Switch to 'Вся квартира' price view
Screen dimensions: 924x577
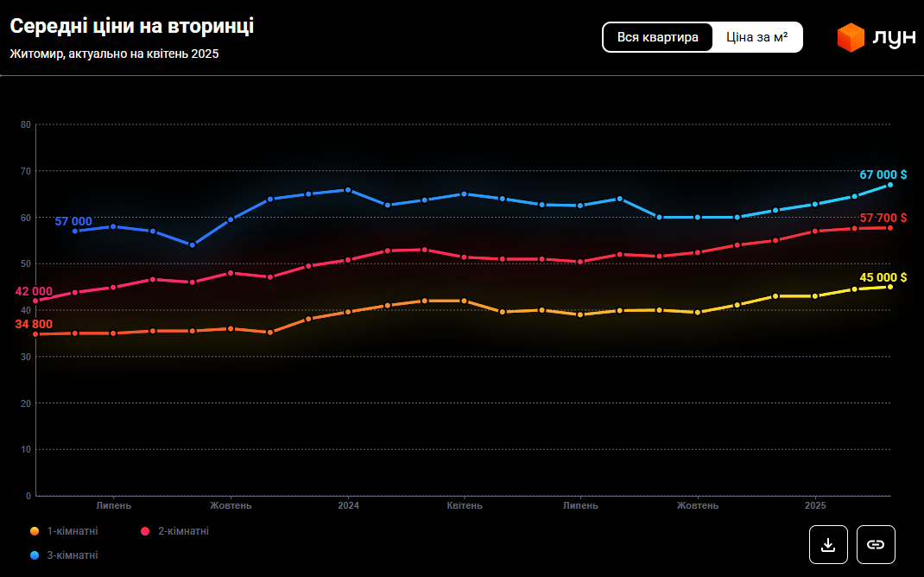point(658,37)
